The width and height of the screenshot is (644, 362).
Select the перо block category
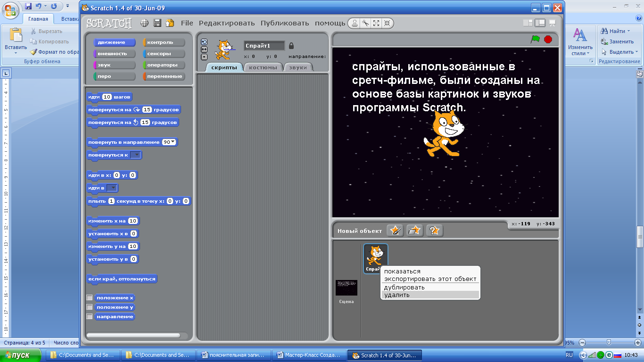(115, 76)
